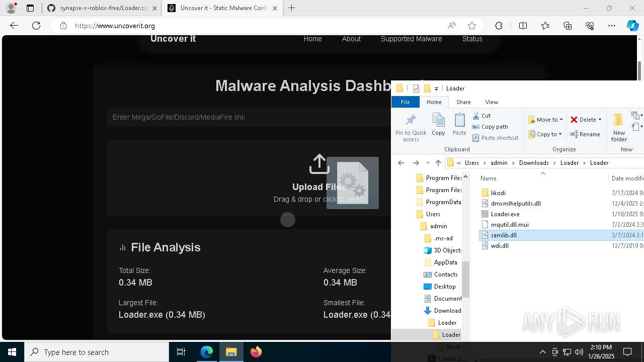Click the browser back arrow
644x362 pixels.
(x=14, y=26)
